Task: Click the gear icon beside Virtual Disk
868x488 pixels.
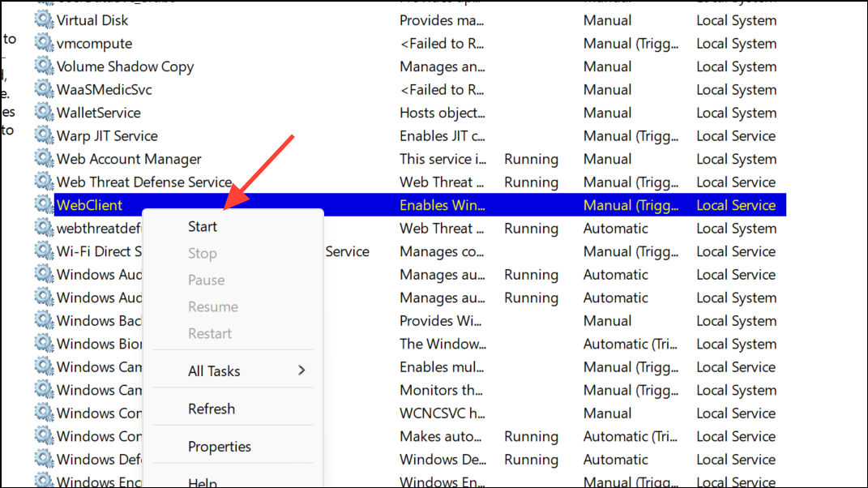Action: (x=43, y=20)
